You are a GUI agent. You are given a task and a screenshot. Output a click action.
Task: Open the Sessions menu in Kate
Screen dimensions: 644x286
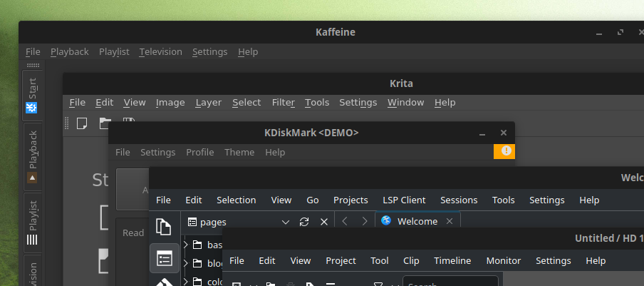[x=459, y=200]
